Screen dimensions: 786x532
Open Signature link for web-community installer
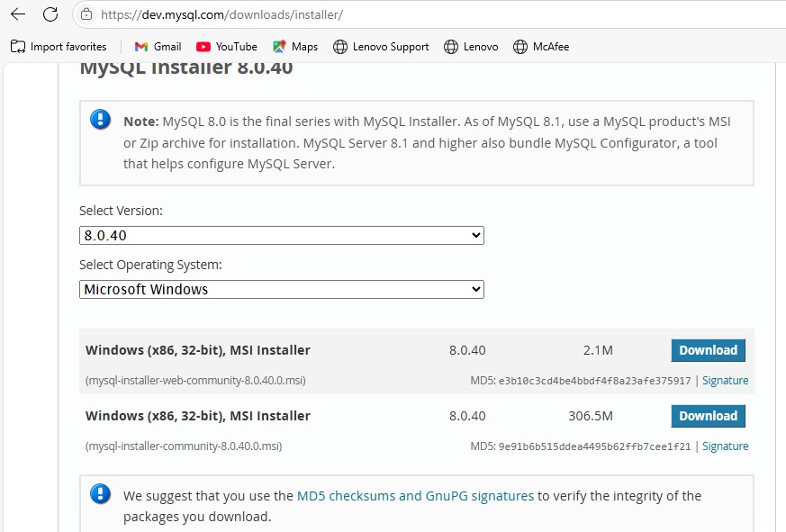click(x=725, y=381)
